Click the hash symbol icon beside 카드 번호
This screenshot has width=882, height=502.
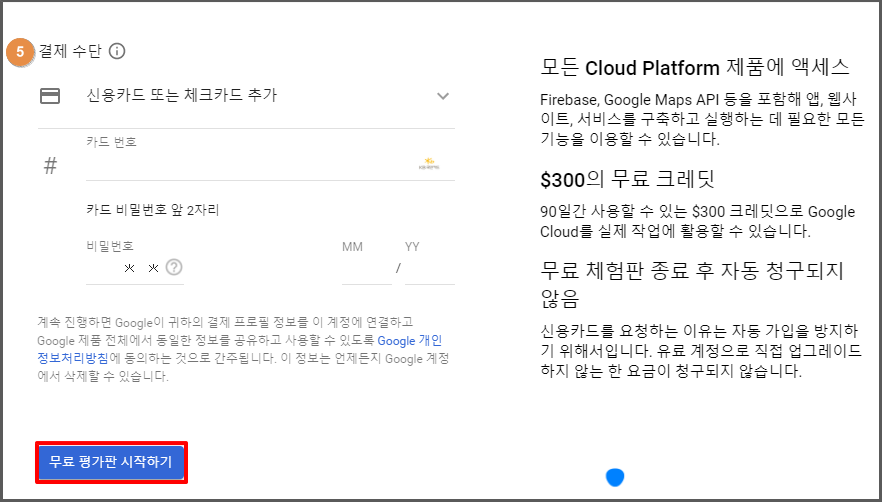point(50,165)
